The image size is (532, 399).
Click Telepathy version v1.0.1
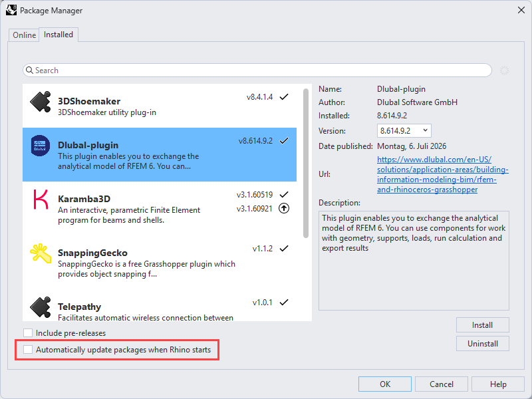[x=263, y=303]
